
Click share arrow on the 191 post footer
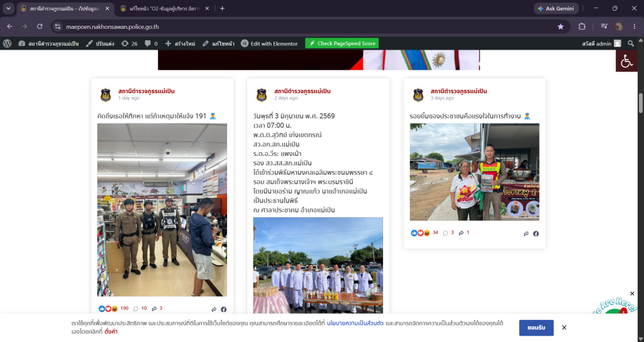click(x=214, y=309)
